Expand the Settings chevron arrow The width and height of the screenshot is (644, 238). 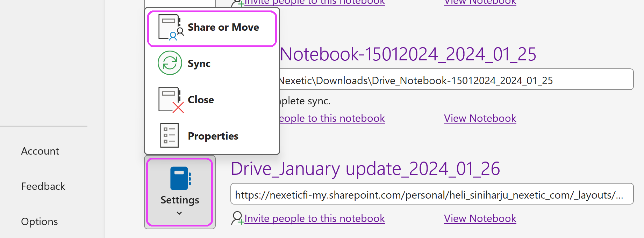(x=179, y=213)
